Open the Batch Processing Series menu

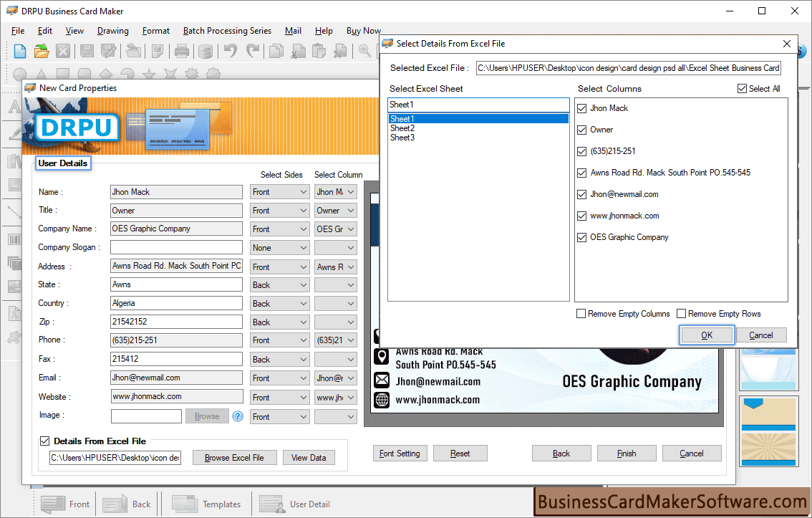click(227, 31)
